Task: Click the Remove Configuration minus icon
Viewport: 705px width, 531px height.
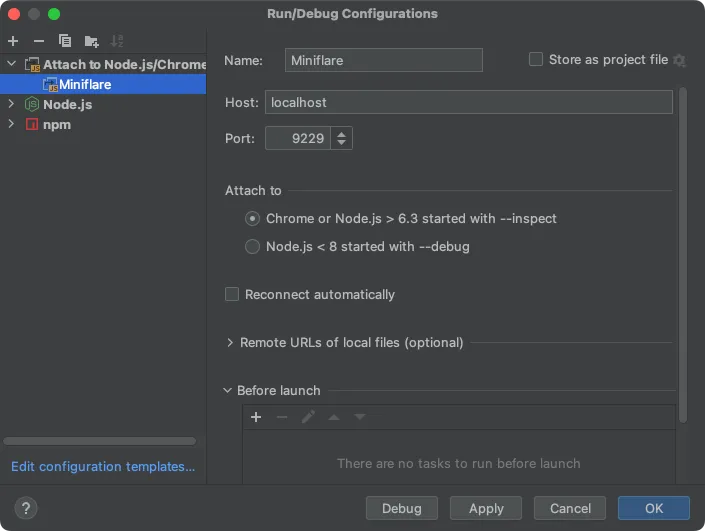Action: (39, 41)
